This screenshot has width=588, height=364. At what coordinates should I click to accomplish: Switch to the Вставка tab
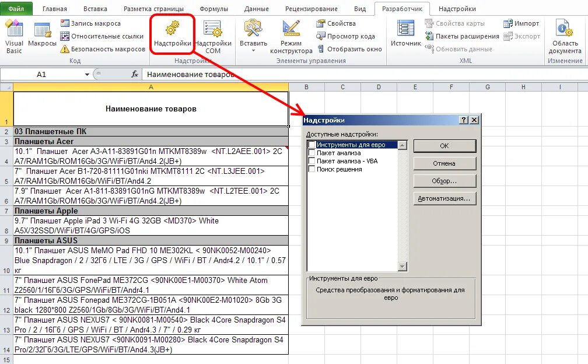point(95,9)
